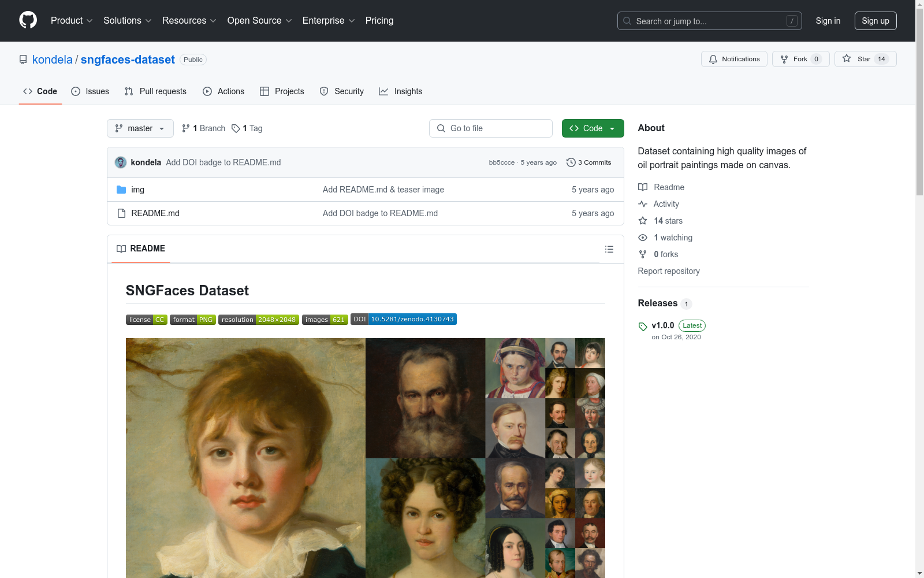Open the green Code dropdown button
The width and height of the screenshot is (924, 578).
(593, 128)
